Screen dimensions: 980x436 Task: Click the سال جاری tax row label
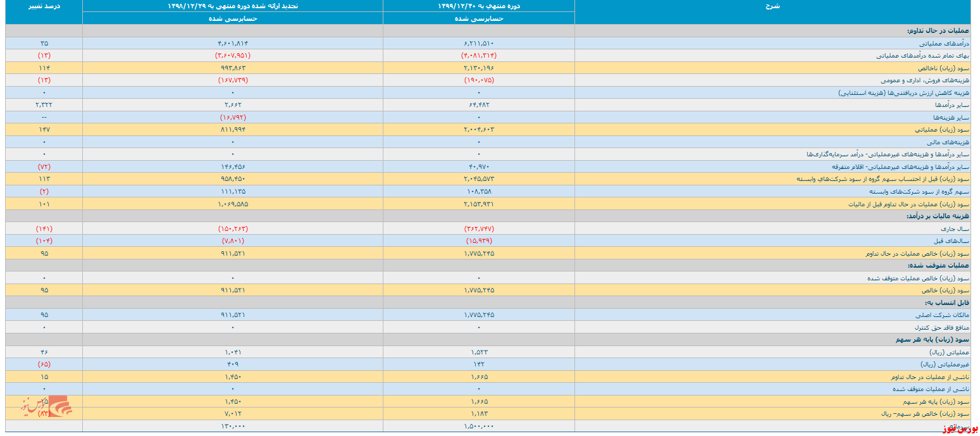955,228
